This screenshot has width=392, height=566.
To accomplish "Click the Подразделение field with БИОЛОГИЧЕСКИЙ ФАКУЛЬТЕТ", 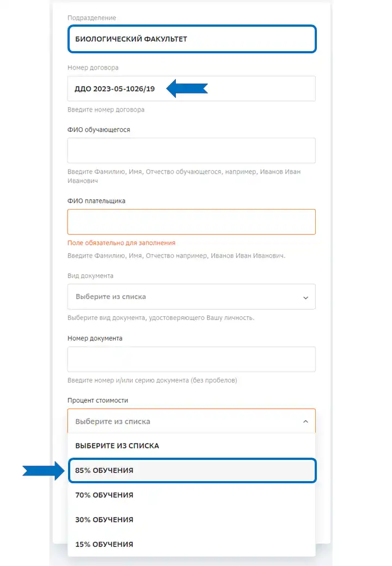I will coord(192,39).
